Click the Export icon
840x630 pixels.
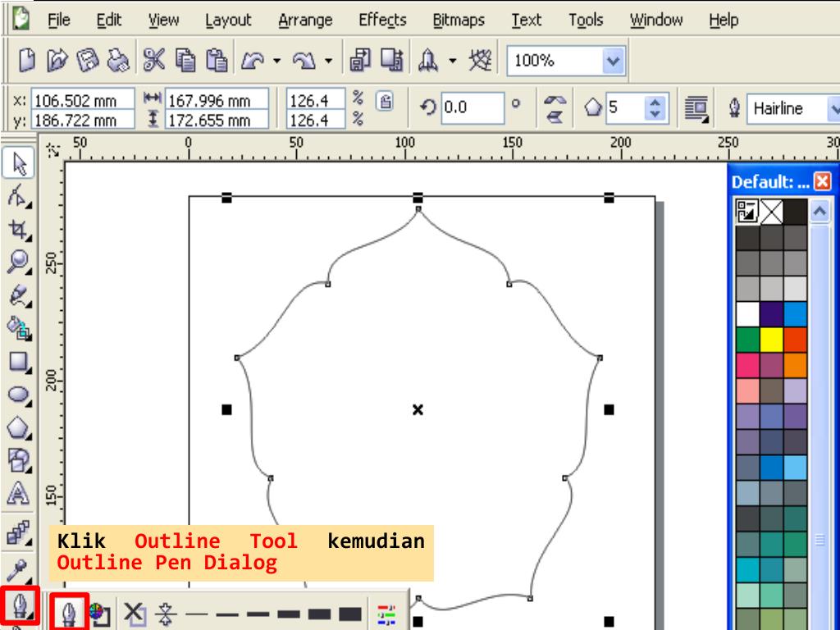(x=392, y=60)
